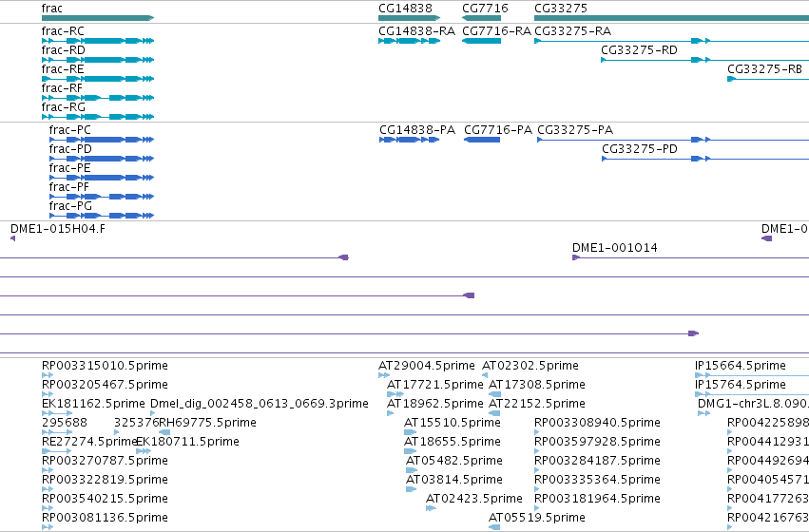Select transcript frac-RG

tap(98, 117)
